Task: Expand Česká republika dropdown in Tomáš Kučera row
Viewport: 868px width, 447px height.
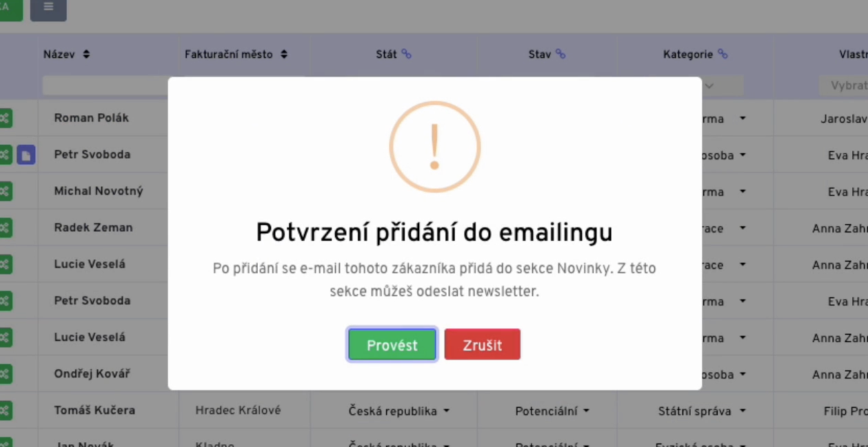Action: 398,410
